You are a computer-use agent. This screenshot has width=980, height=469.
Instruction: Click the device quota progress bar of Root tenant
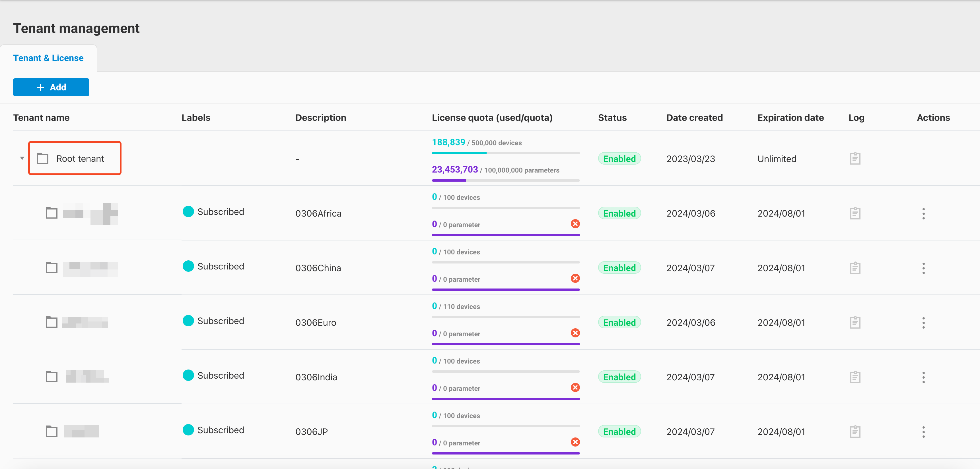(x=505, y=153)
